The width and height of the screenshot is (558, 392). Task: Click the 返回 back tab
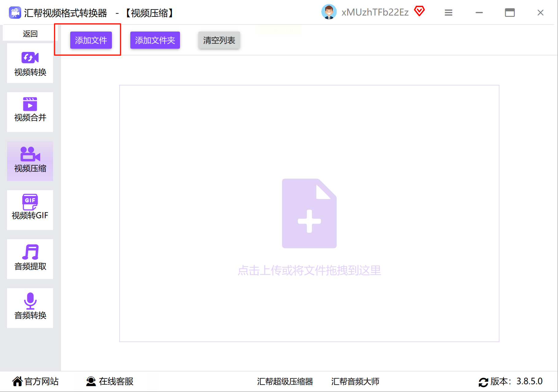30,33
